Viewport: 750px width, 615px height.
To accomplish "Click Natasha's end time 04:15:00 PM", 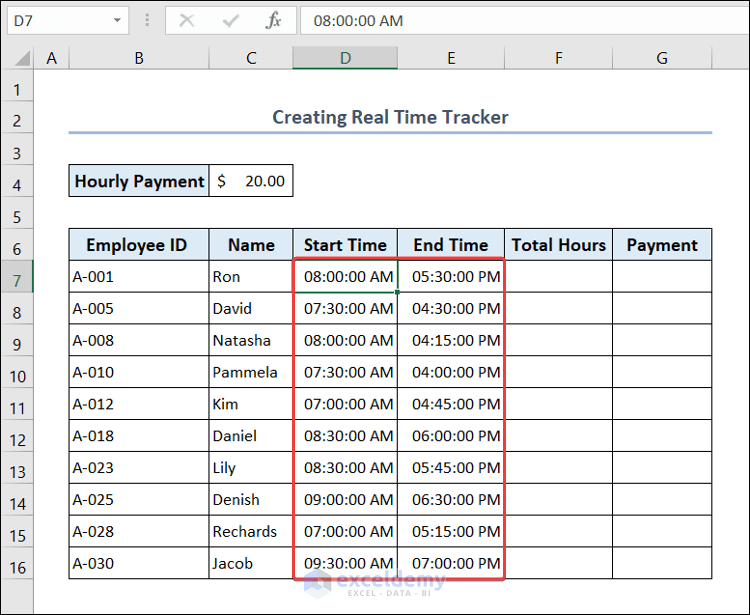I will tap(451, 340).
